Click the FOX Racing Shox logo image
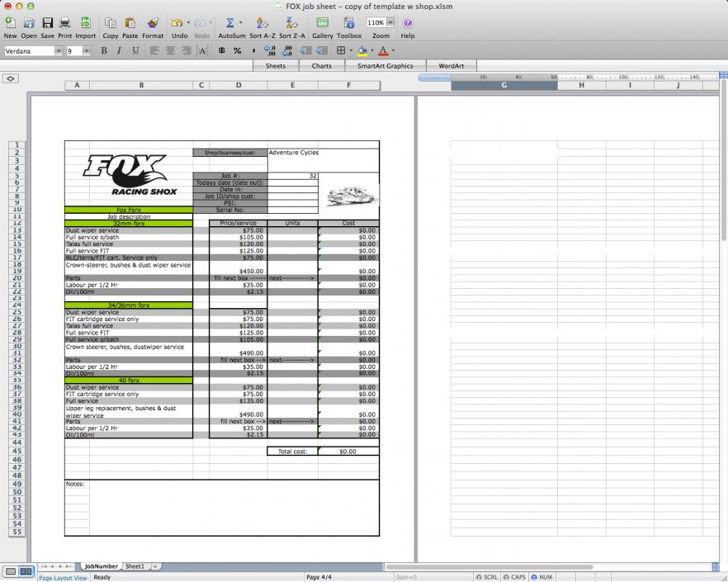Screen dimensions: 728x582 [x=131, y=175]
